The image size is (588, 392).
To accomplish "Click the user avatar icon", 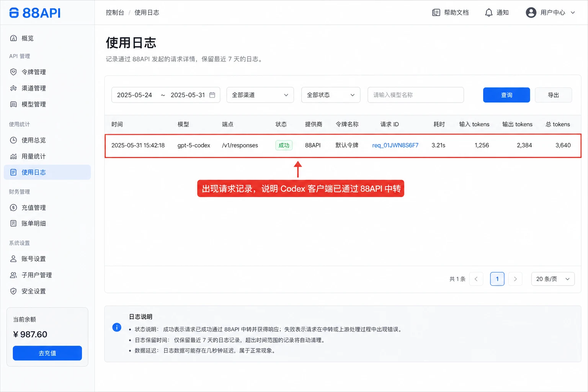I will [531, 13].
